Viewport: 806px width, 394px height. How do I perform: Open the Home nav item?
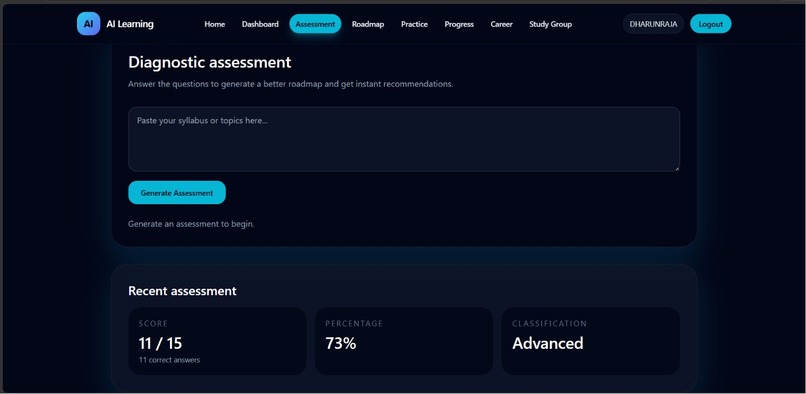(x=214, y=24)
